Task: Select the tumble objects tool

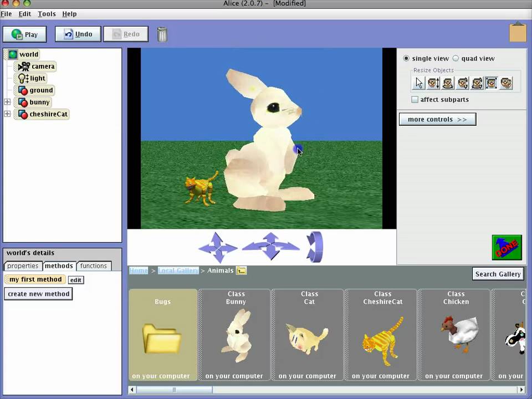Action: click(477, 83)
